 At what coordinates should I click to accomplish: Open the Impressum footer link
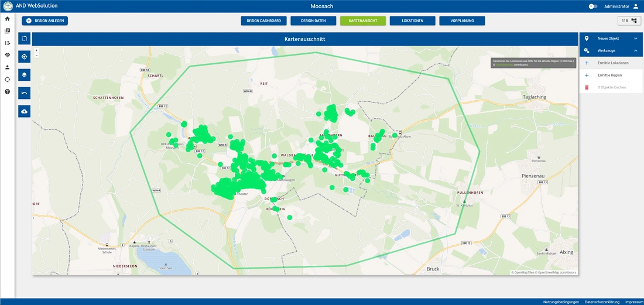[634, 301]
